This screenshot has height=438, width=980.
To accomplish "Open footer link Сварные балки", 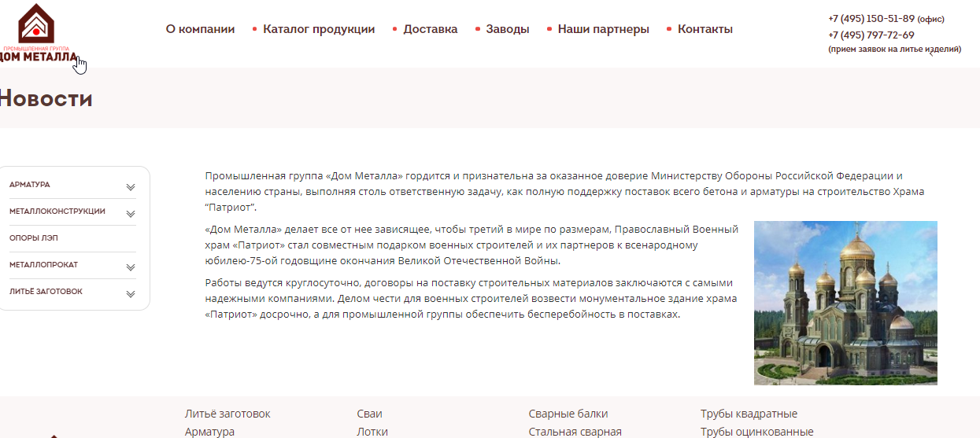I will (x=568, y=414).
